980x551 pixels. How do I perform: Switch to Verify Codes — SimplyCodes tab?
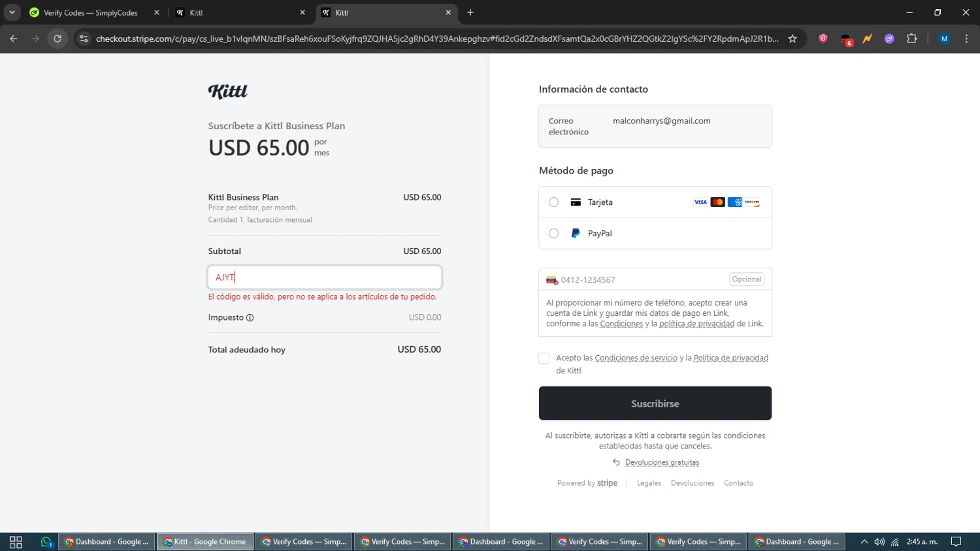90,12
